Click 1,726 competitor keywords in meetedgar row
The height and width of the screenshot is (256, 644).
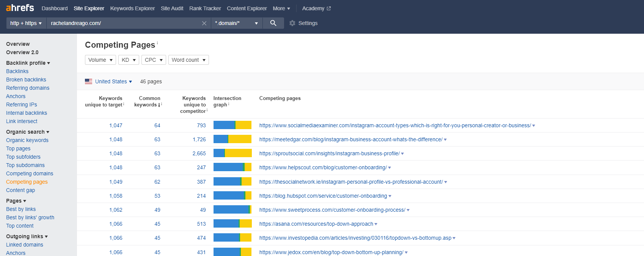click(199, 139)
